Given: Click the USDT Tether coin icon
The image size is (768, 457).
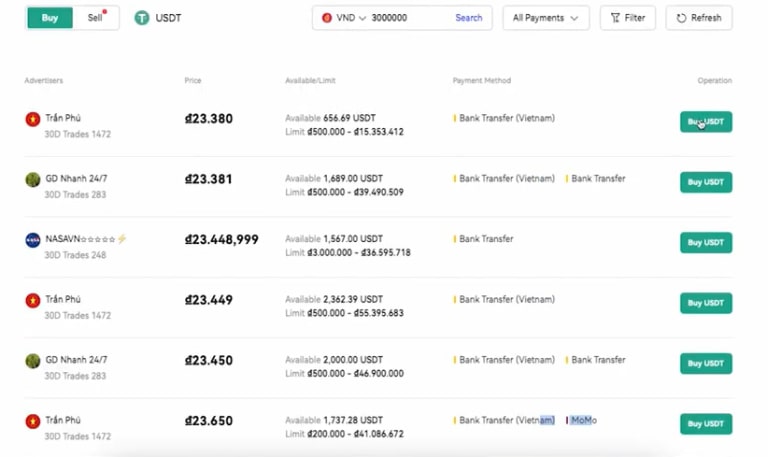Looking at the screenshot, I should pyautogui.click(x=142, y=18).
